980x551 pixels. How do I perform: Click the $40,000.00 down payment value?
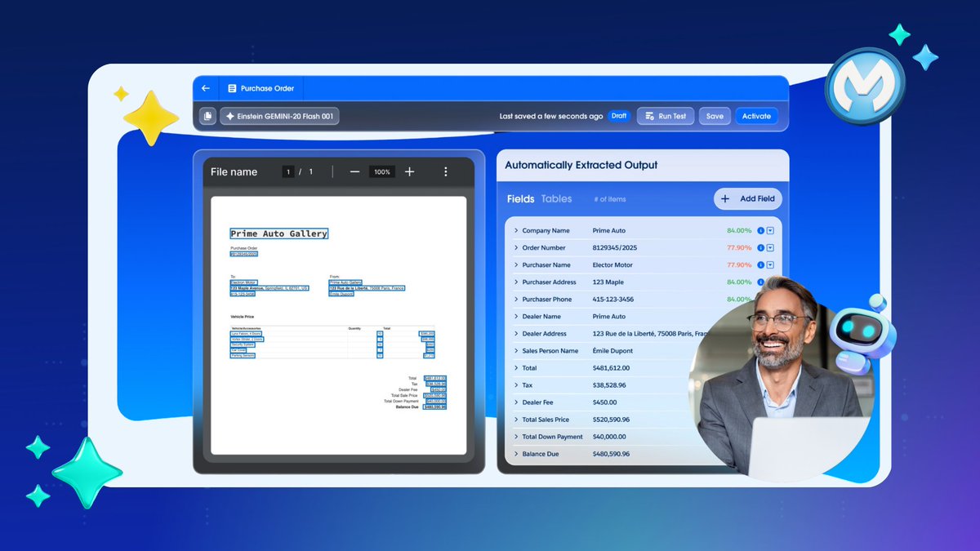[x=610, y=436]
